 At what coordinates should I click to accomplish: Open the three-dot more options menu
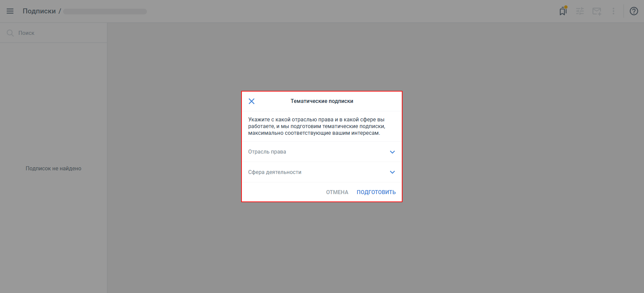pos(613,11)
